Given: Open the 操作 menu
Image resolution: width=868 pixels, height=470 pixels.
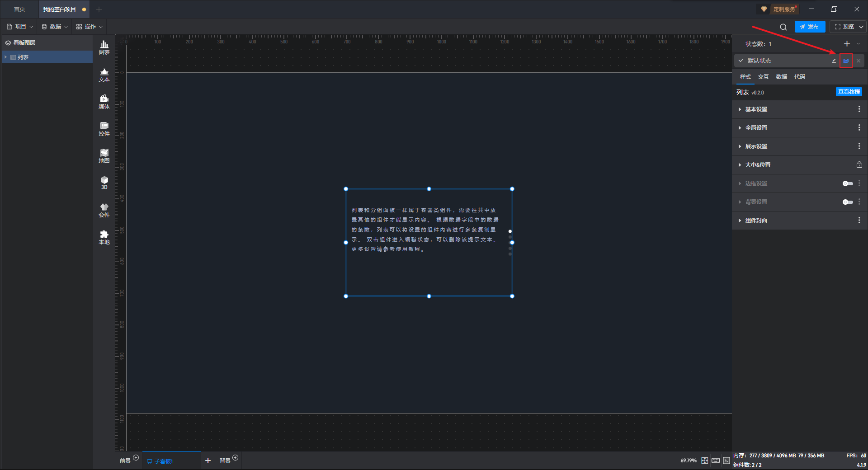Looking at the screenshot, I should [x=90, y=27].
